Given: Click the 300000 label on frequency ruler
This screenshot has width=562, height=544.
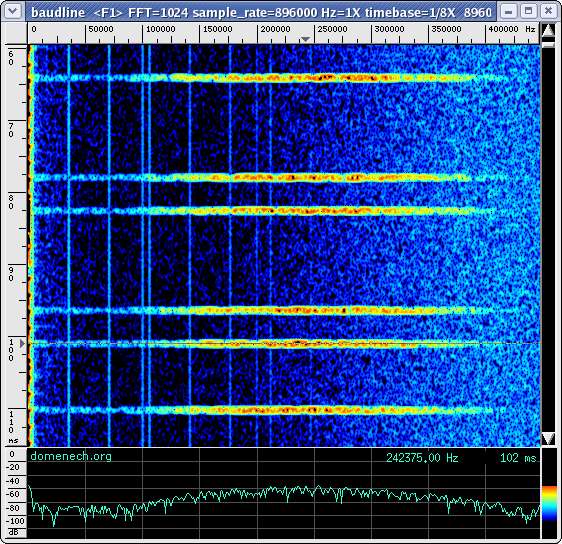Looking at the screenshot, I should [x=390, y=29].
